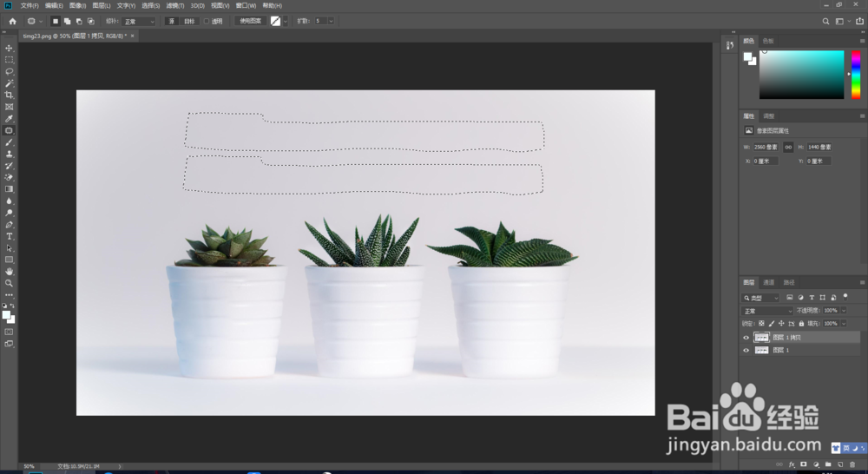This screenshot has height=474, width=868.
Task: Select the Eyedropper tool
Action: click(9, 118)
